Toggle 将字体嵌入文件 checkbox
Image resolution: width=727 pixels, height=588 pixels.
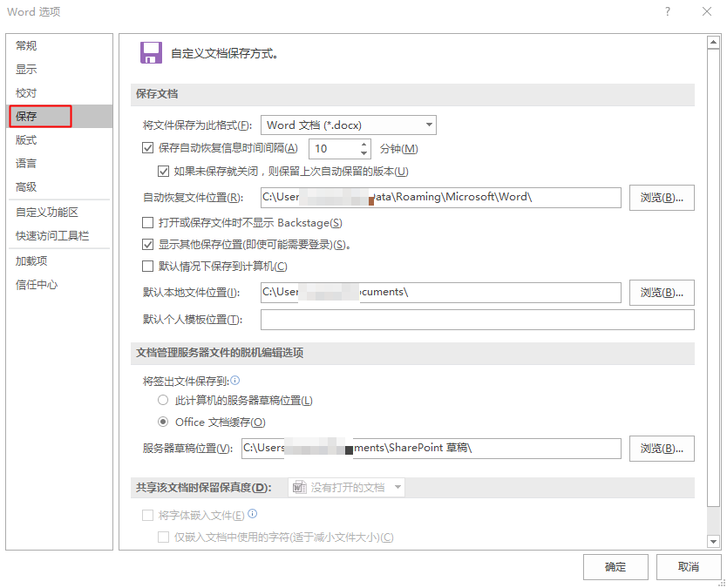click(147, 516)
